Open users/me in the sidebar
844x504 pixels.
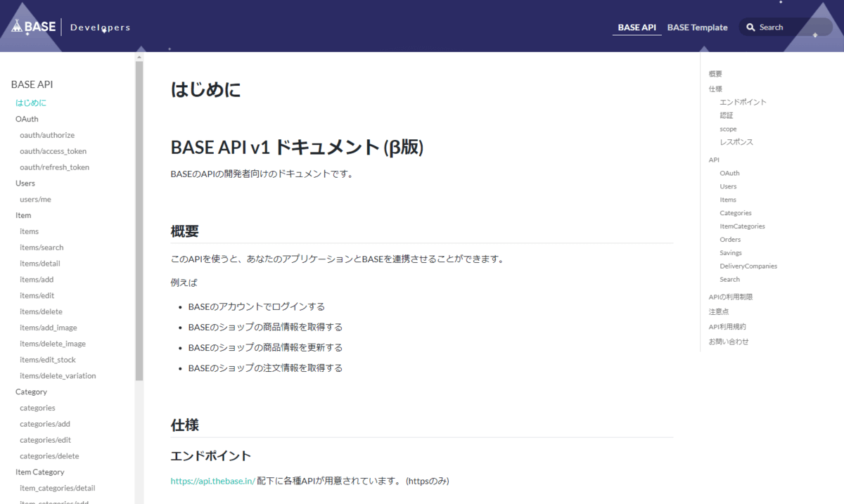tap(35, 200)
